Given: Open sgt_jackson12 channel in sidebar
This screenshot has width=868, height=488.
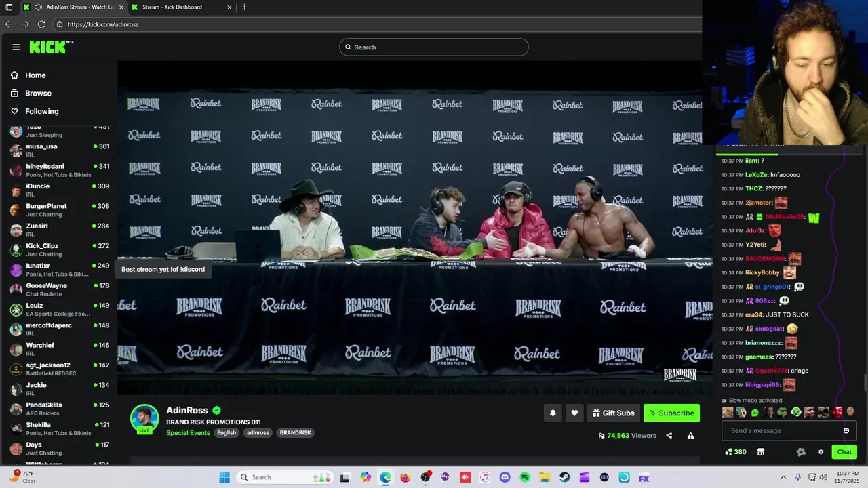Looking at the screenshot, I should 60,369.
